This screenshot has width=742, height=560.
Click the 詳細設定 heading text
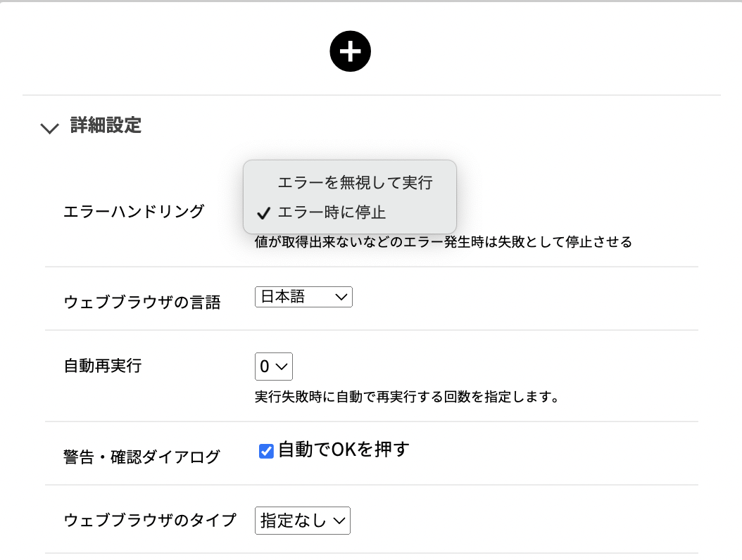pos(106,126)
